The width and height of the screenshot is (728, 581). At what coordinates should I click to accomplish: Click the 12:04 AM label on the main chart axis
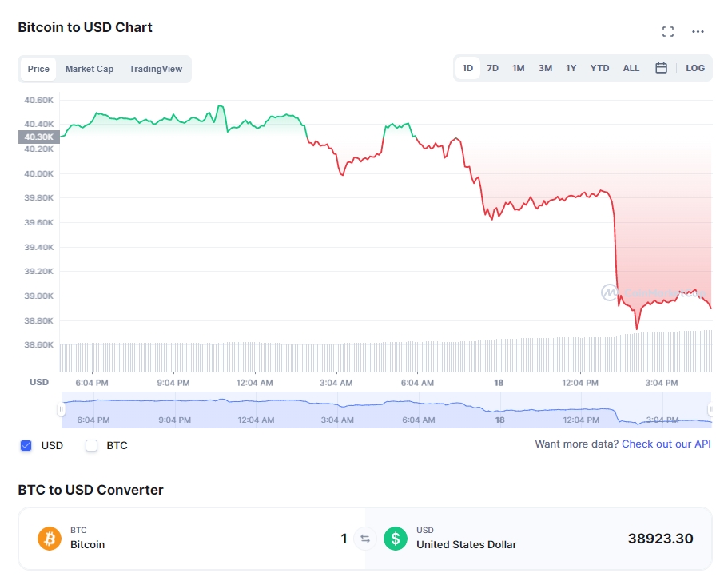tap(254, 383)
